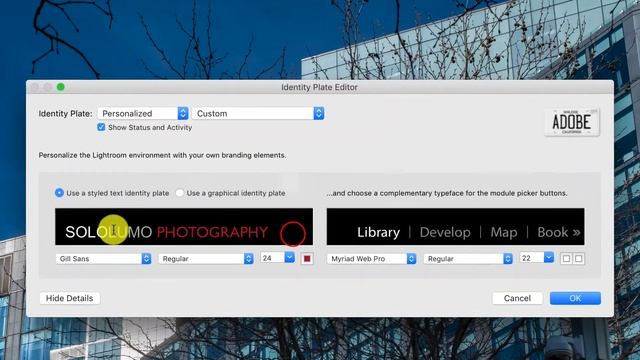This screenshot has height=360, width=640.
Task: Open the Gill Sans font dropdown
Action: 103,258
